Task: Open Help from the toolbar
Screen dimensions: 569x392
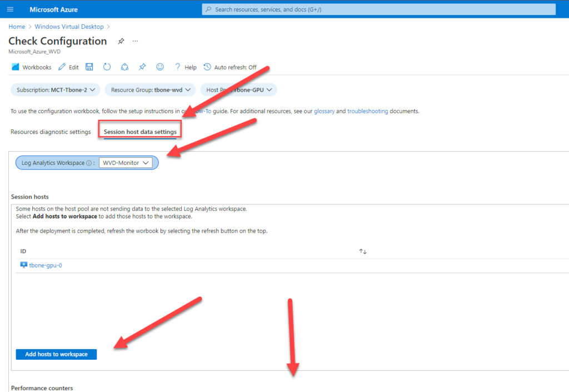Action: (x=186, y=67)
